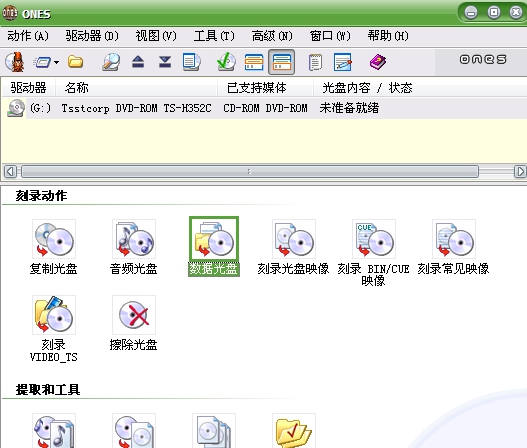
Task: Select the 数据光盘 data disc action
Action: tap(214, 246)
